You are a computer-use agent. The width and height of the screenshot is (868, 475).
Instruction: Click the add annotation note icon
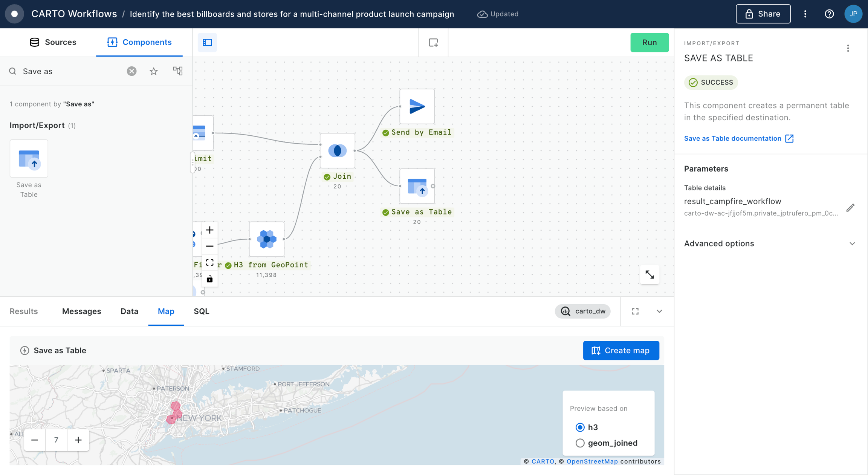(433, 42)
